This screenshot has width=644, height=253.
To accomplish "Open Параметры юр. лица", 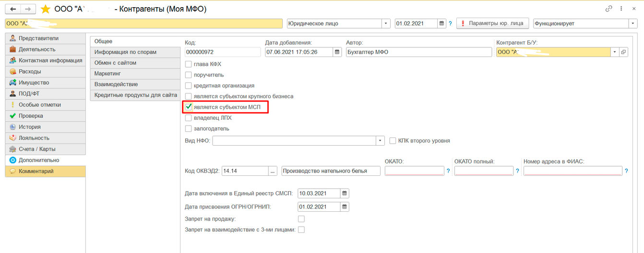I will (492, 23).
